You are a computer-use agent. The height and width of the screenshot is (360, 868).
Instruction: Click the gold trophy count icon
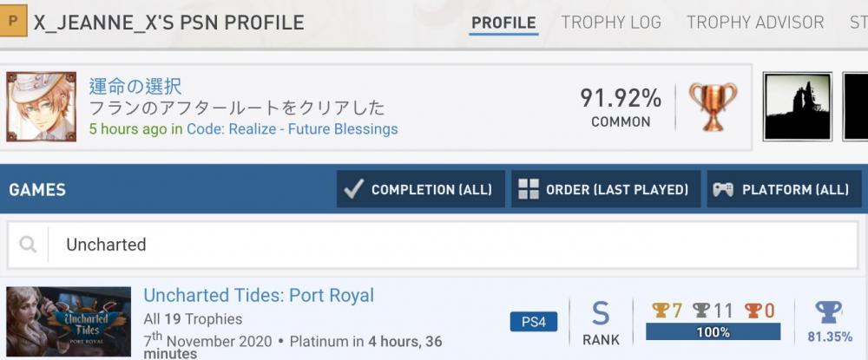pyautogui.click(x=661, y=311)
